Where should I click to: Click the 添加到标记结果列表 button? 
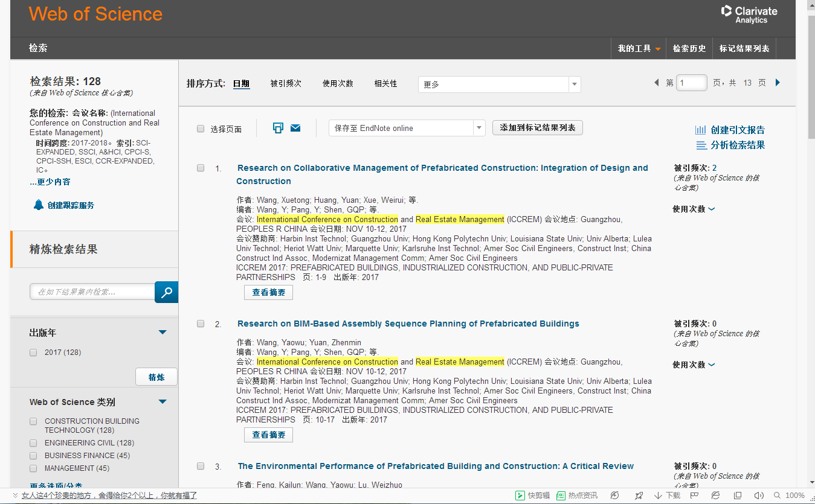click(x=538, y=128)
